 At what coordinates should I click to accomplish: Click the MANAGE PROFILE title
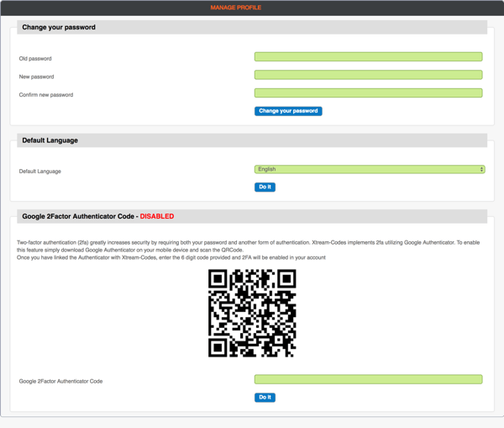click(x=236, y=8)
